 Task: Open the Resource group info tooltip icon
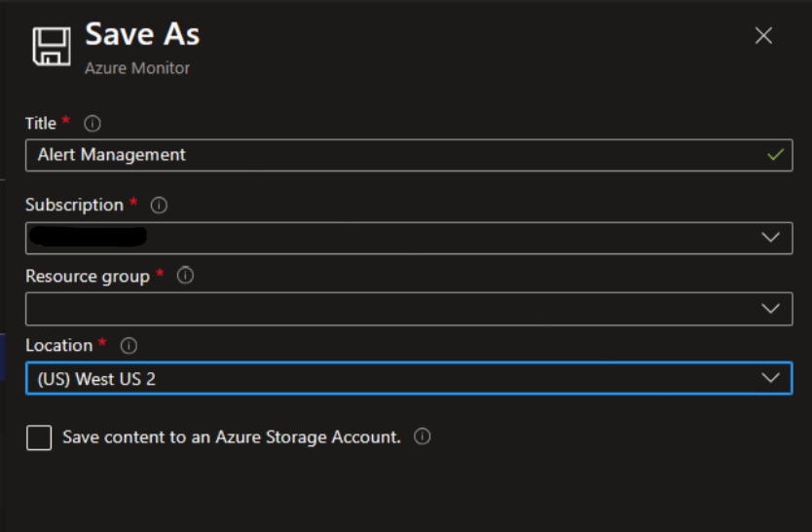pyautogui.click(x=185, y=276)
